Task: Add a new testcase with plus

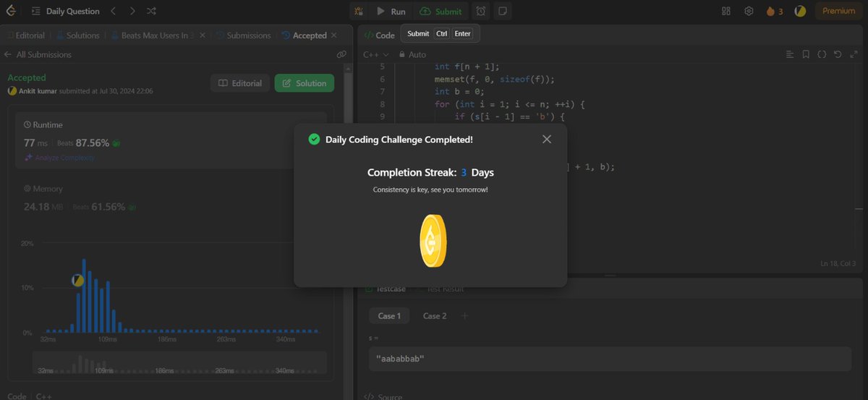Action: 464,316
